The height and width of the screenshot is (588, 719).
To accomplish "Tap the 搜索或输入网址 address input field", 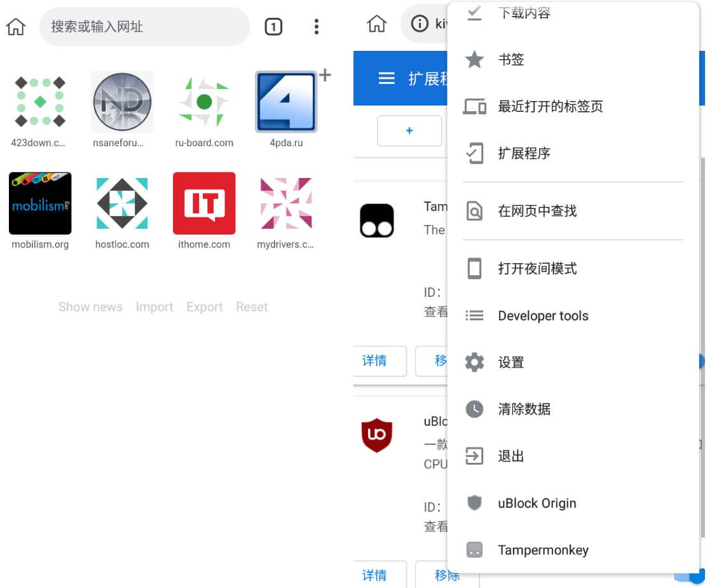I will tap(144, 26).
